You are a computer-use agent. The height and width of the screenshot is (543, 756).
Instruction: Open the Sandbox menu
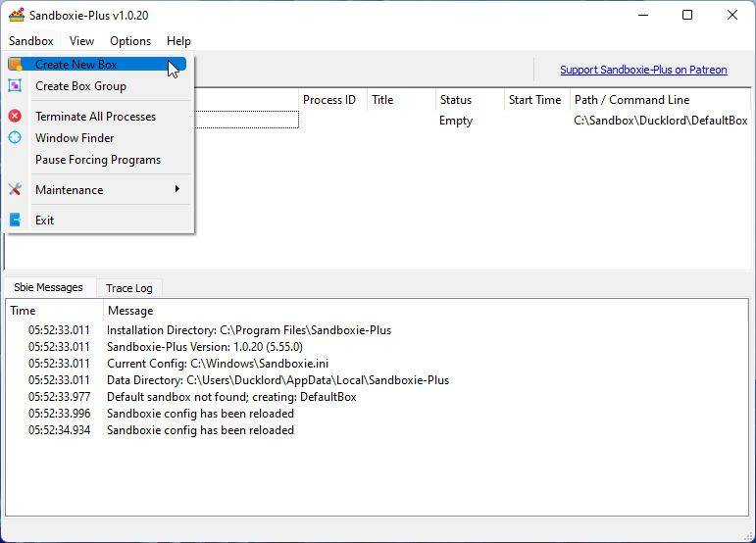click(30, 41)
